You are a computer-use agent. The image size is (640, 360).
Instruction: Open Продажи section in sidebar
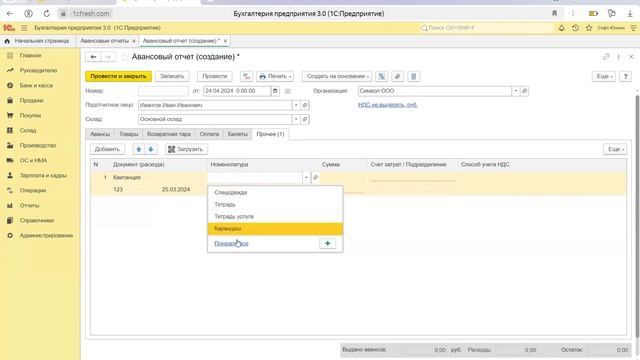pyautogui.click(x=31, y=100)
